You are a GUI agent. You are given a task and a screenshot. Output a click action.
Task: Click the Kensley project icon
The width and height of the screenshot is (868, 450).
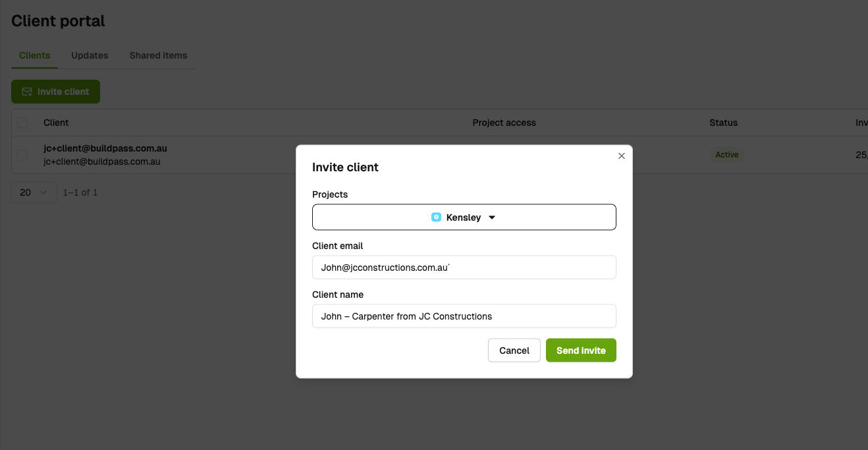pyautogui.click(x=436, y=217)
